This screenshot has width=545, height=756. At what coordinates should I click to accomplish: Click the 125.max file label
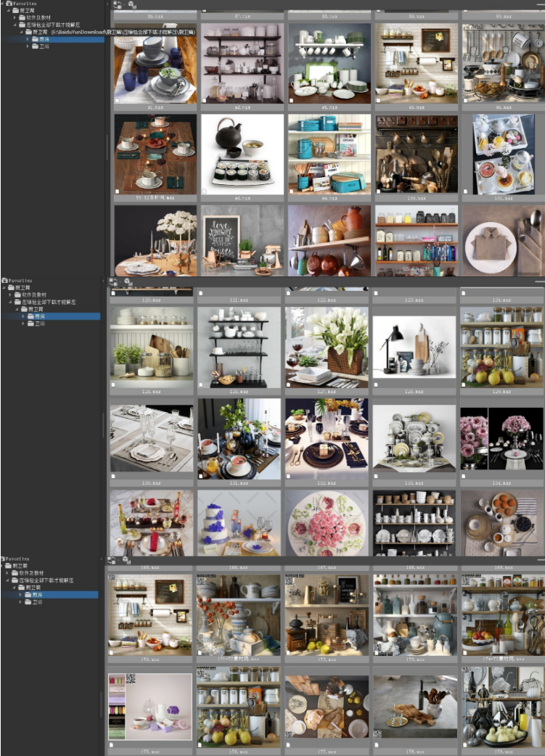coord(151,392)
